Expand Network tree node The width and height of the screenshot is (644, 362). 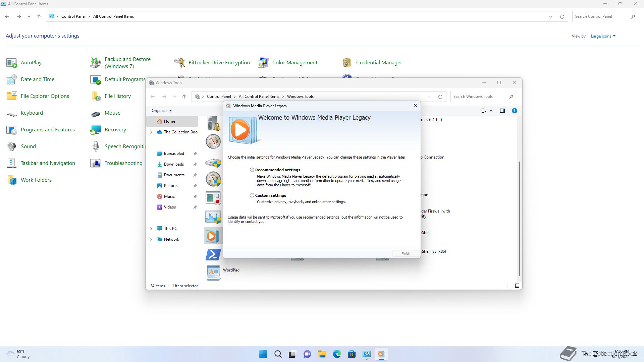coord(151,239)
